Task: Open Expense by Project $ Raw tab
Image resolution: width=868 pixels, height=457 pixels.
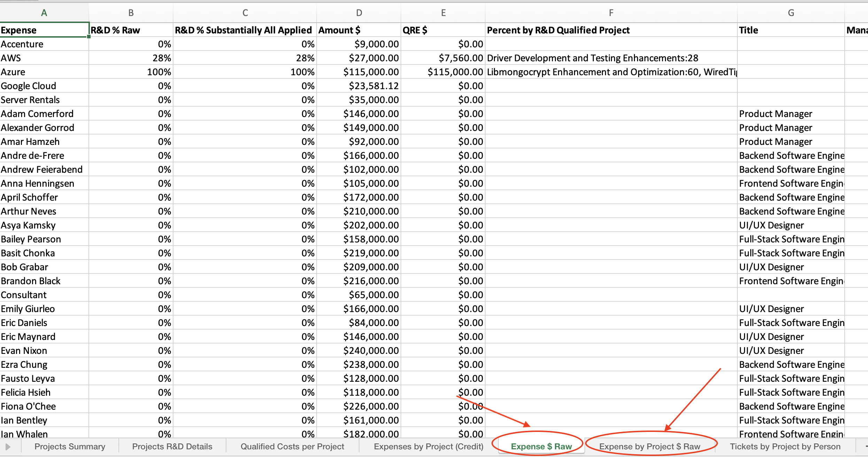Action: point(650,447)
